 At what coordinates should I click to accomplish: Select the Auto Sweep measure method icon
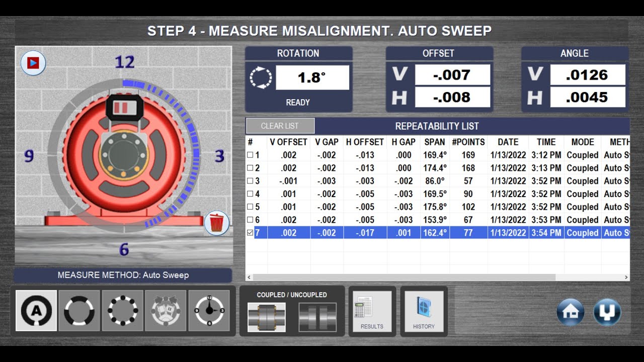[x=36, y=311]
